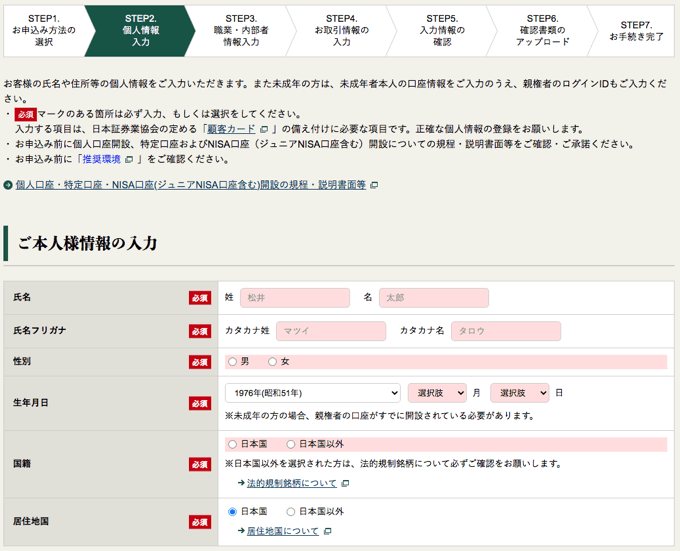The height and width of the screenshot is (551, 680).
Task: Click green arrow icon before 個人口座 link
Action: pos(8,185)
